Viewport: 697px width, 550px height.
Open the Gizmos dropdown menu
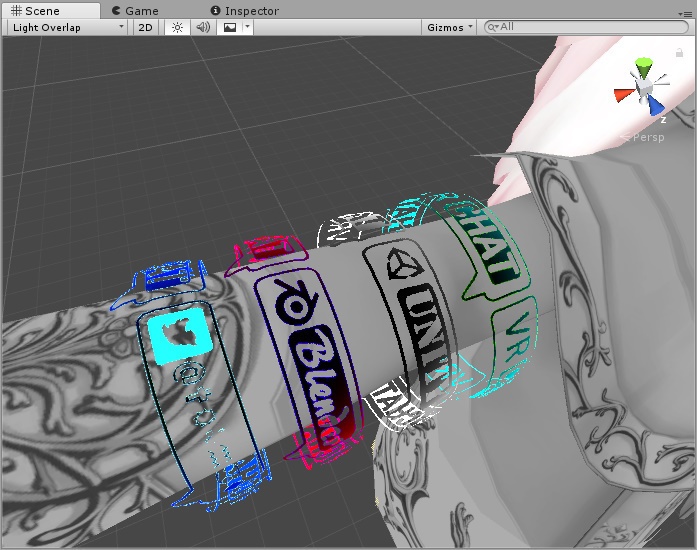click(x=449, y=28)
